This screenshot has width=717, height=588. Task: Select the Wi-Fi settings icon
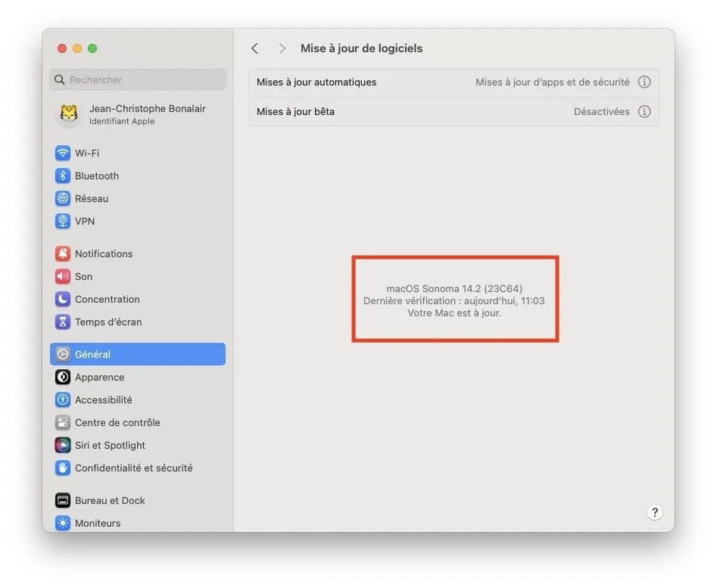point(61,153)
